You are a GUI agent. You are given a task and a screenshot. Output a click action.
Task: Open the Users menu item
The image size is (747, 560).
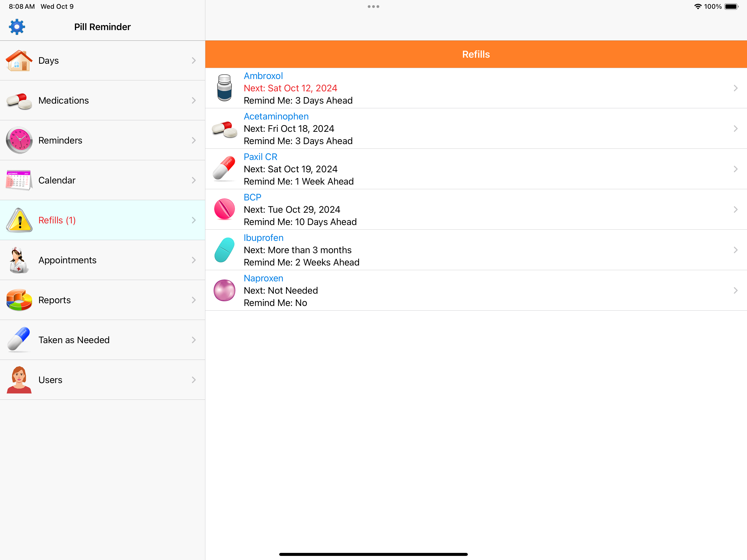point(102,380)
